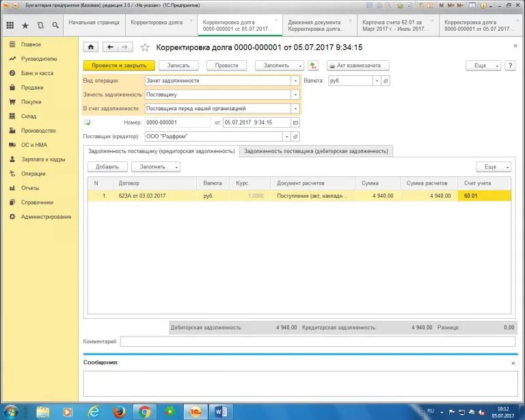Image resolution: width=525 pixels, height=420 pixels.
Task: Show document postings Дт/Кт icon
Action: [x=313, y=66]
